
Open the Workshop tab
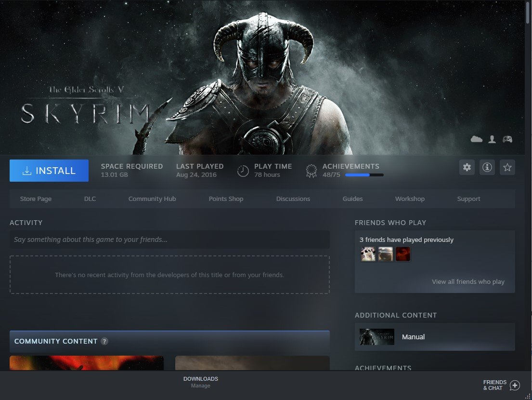(410, 199)
